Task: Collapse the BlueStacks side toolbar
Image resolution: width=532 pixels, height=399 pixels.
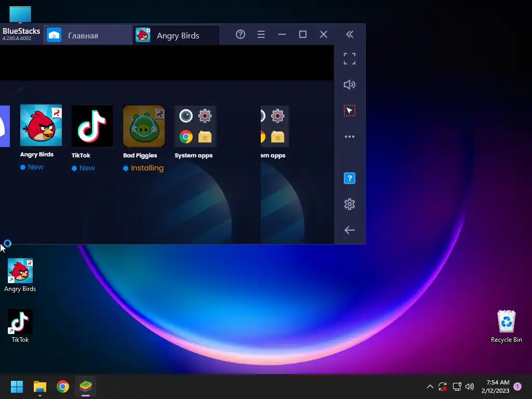Action: 350,34
